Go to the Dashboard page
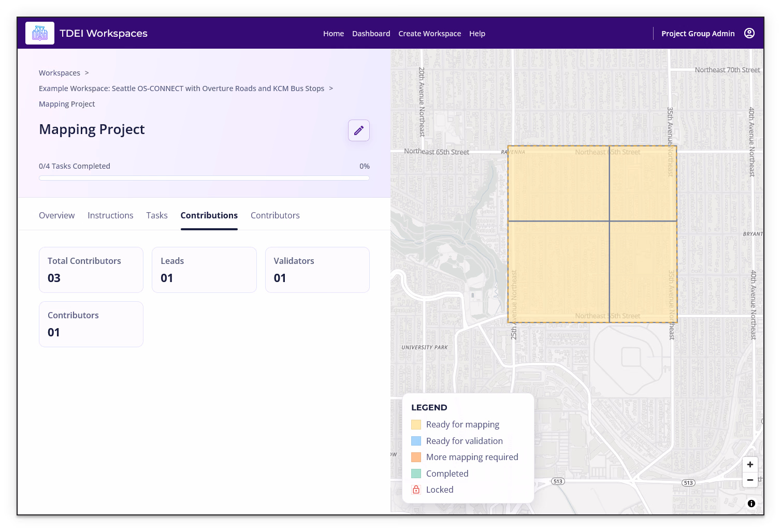 tap(371, 34)
